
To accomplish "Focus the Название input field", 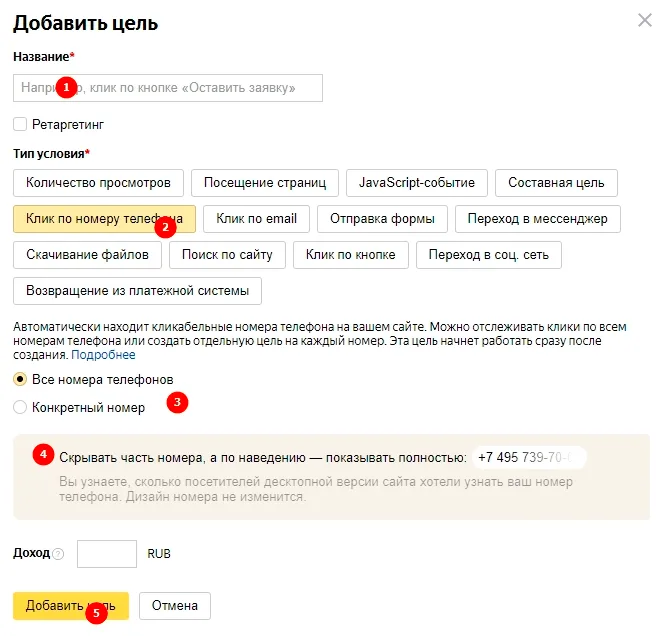I will [x=168, y=88].
